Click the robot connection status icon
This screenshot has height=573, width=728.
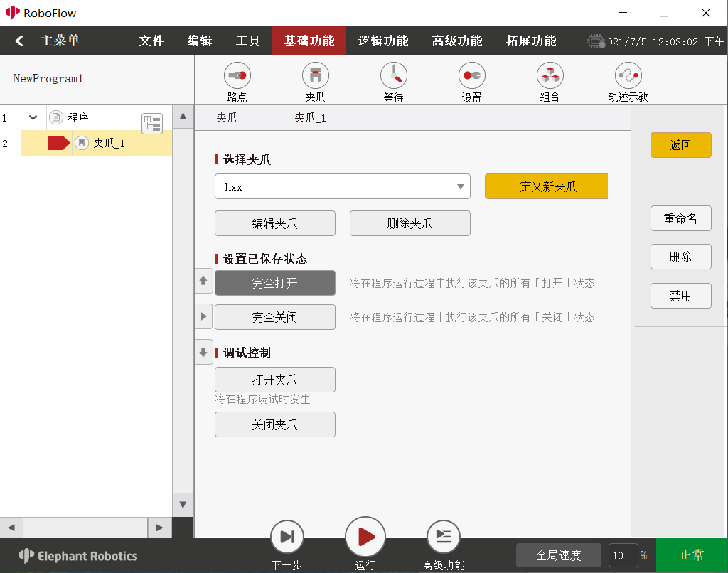click(x=595, y=41)
